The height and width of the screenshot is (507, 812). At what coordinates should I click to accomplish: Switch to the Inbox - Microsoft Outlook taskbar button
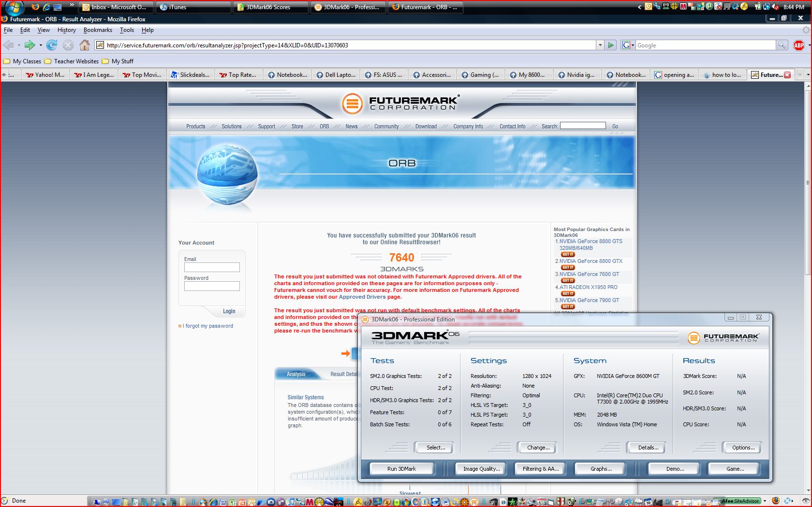pyautogui.click(x=116, y=7)
